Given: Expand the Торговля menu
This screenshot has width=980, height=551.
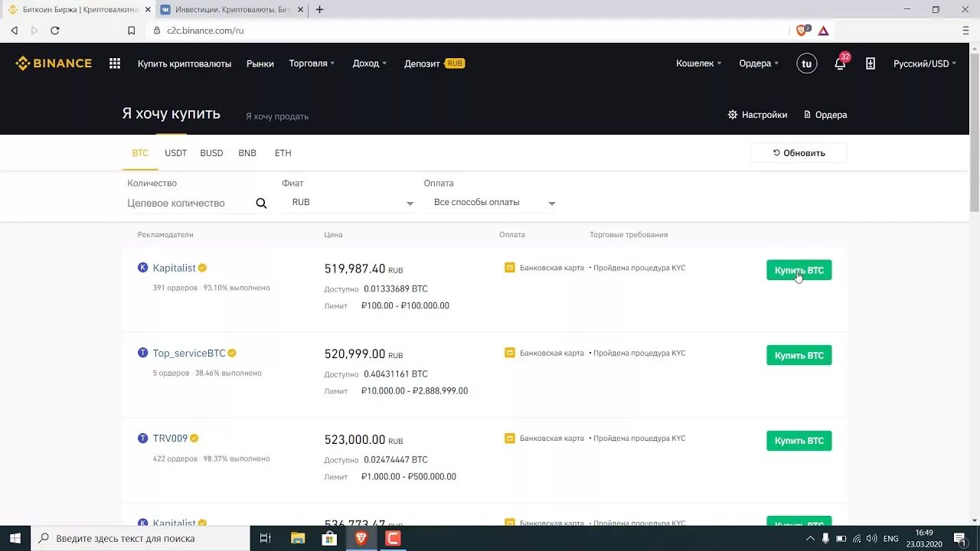Looking at the screenshot, I should point(312,64).
